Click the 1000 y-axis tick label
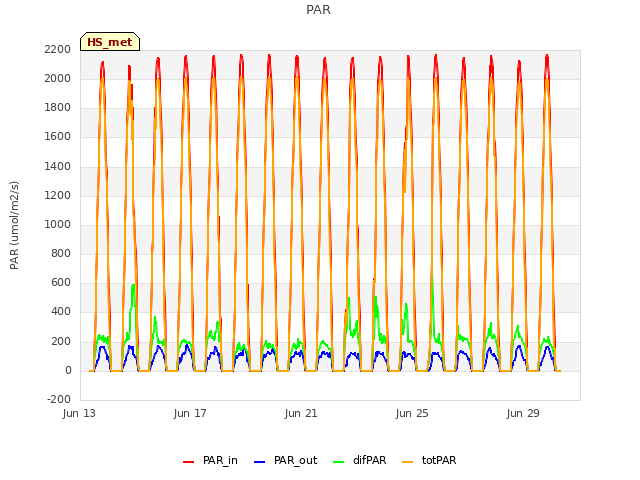 pyautogui.click(x=58, y=224)
